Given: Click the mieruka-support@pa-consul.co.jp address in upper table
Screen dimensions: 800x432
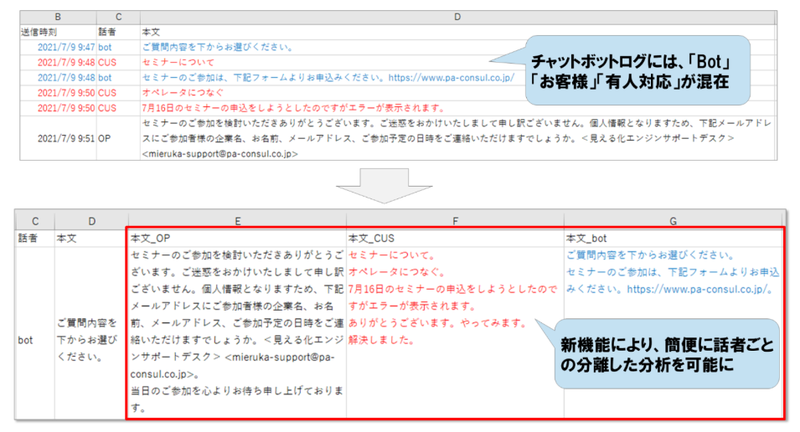Looking at the screenshot, I should (x=219, y=154).
